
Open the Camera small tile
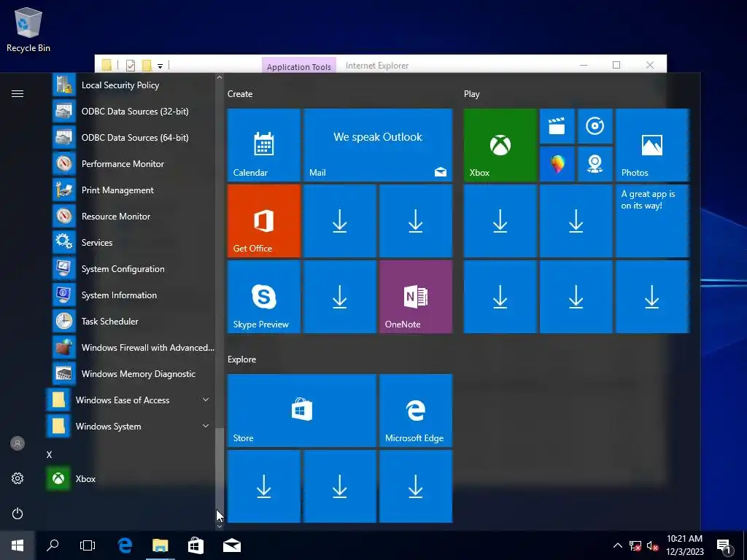(595, 164)
